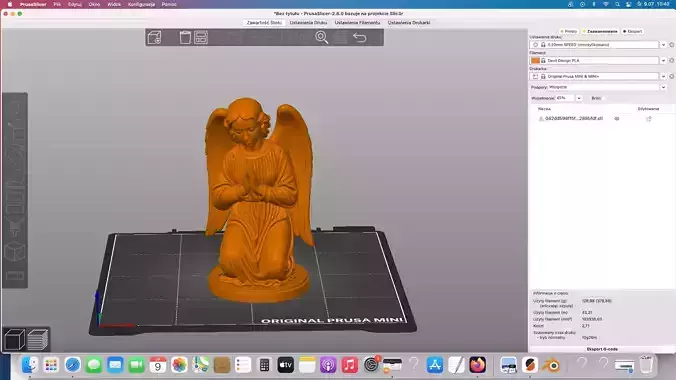
Task: Toggle the object's visibility eye icon
Action: [617, 119]
